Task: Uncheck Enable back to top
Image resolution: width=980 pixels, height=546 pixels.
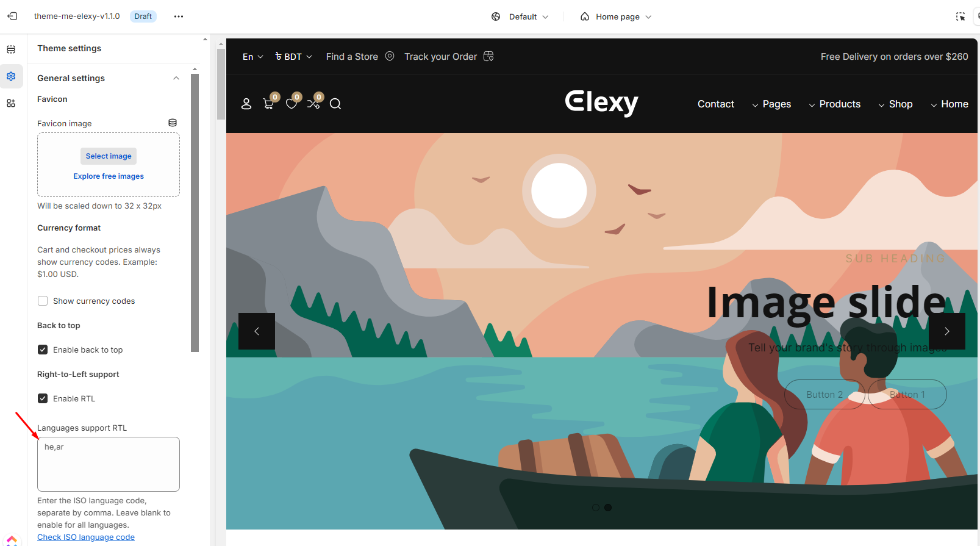Action: tap(43, 350)
